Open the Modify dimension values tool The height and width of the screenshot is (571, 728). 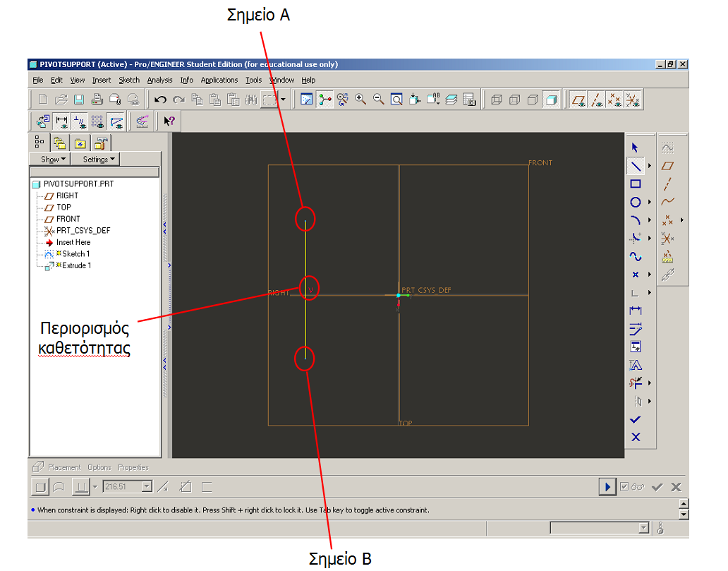coord(636,329)
